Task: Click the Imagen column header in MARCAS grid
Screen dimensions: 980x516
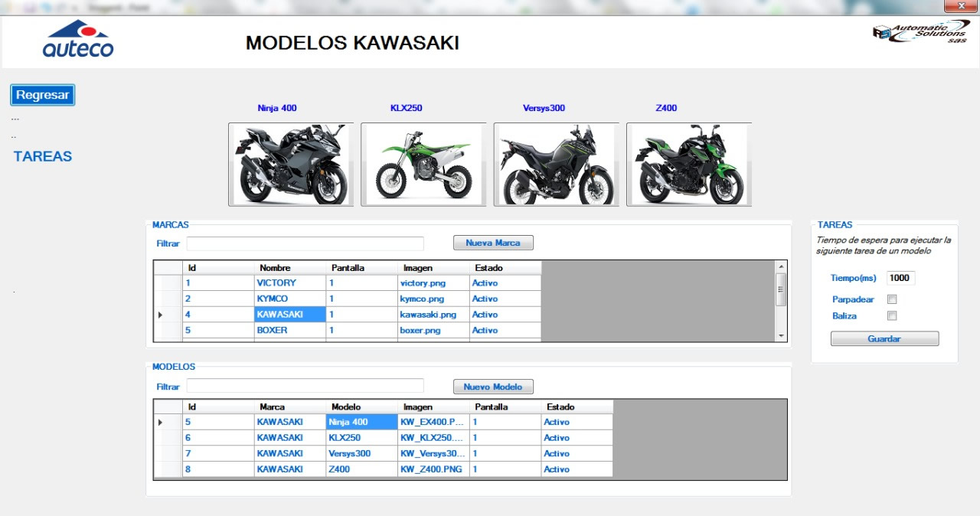Action: [434, 268]
